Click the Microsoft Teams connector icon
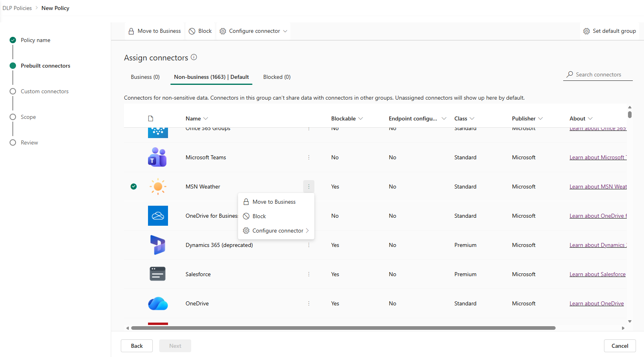The width and height of the screenshot is (644, 357). pos(157,157)
